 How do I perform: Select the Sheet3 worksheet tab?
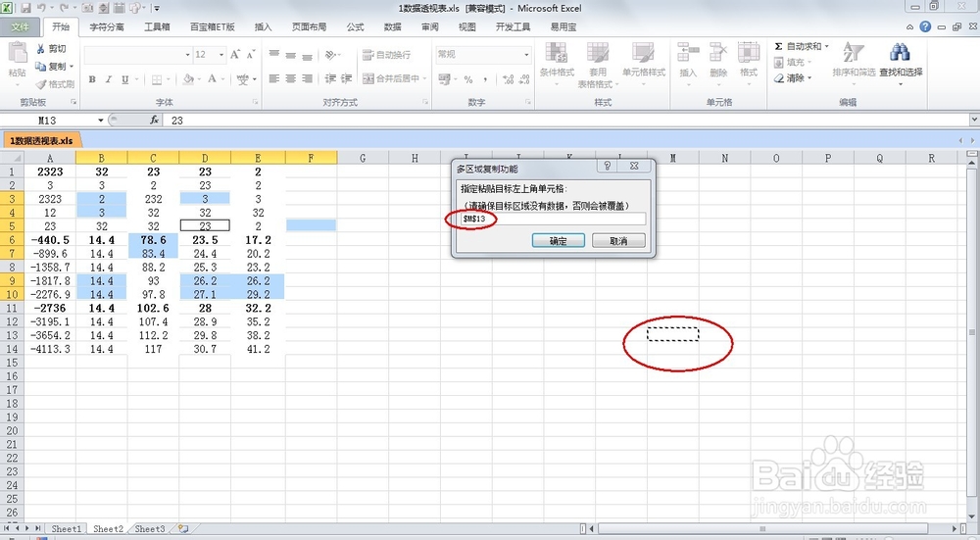tap(150, 529)
